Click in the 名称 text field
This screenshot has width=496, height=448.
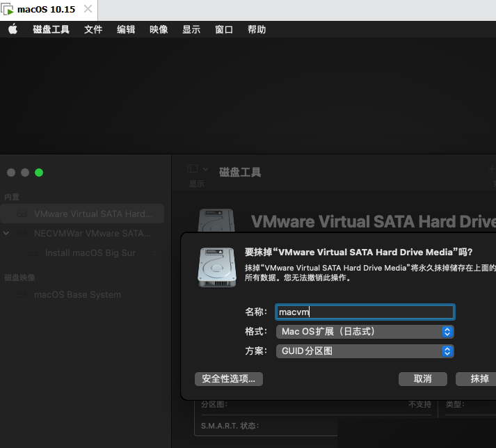click(x=365, y=312)
